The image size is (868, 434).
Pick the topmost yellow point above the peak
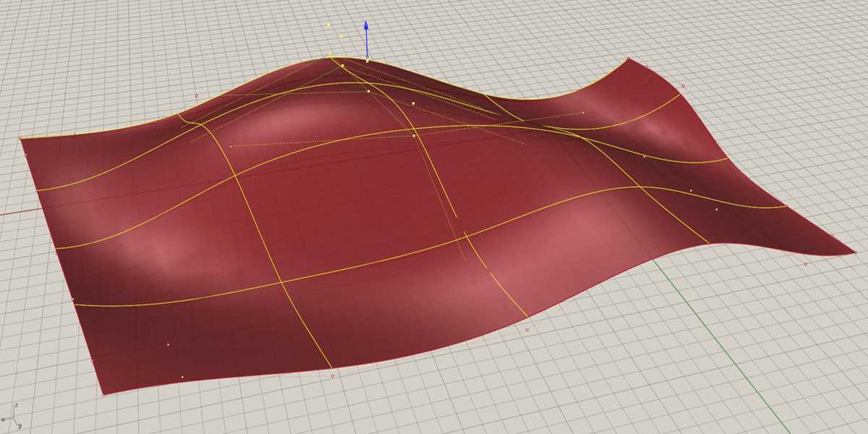(x=328, y=25)
